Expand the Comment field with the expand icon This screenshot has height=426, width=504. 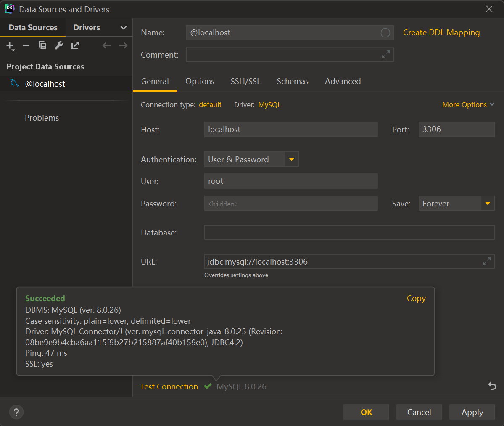tap(385, 55)
